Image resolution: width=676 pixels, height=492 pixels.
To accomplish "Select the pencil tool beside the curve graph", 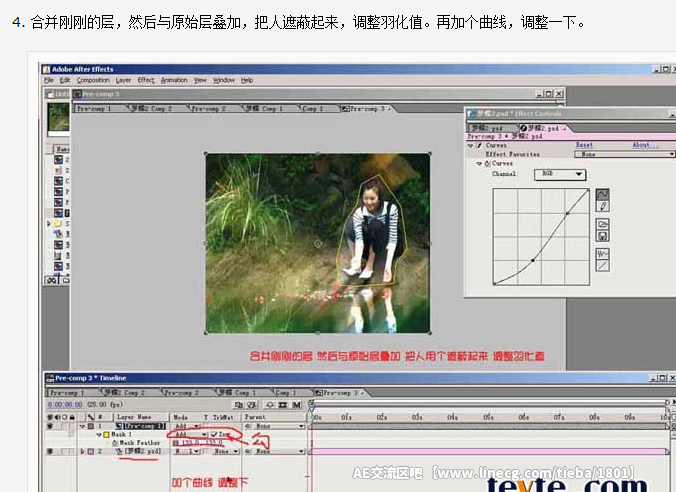I will pos(602,206).
